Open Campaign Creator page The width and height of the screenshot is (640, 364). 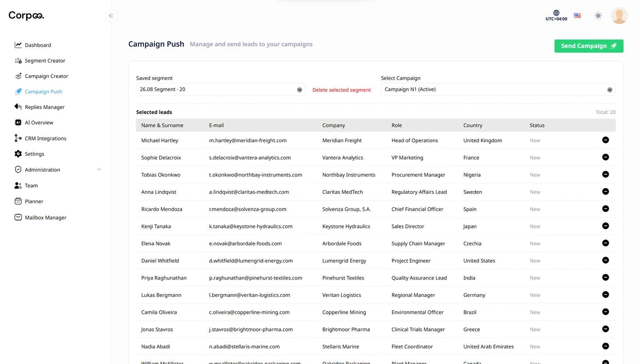point(41,76)
